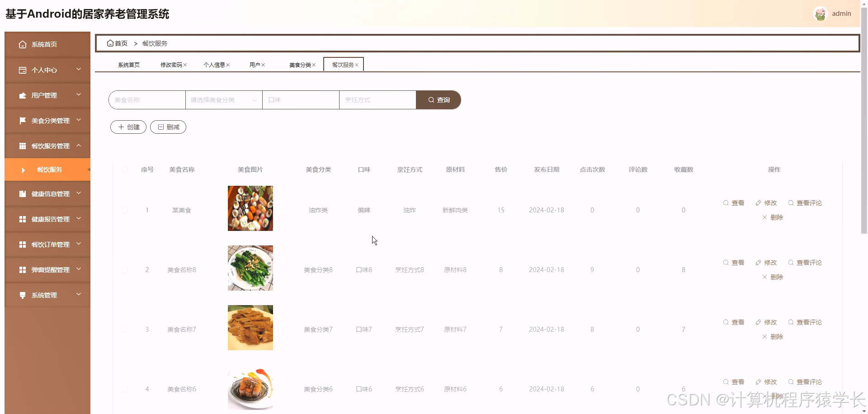Click the page vertical scrollbar
This screenshot has width=868, height=414.
pyautogui.click(x=864, y=121)
